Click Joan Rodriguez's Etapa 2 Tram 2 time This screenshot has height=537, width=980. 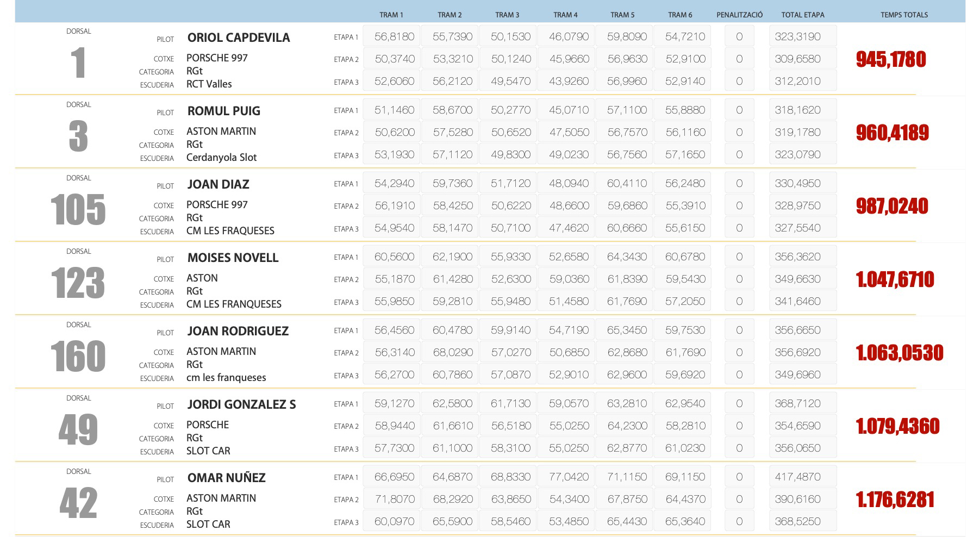click(x=452, y=352)
